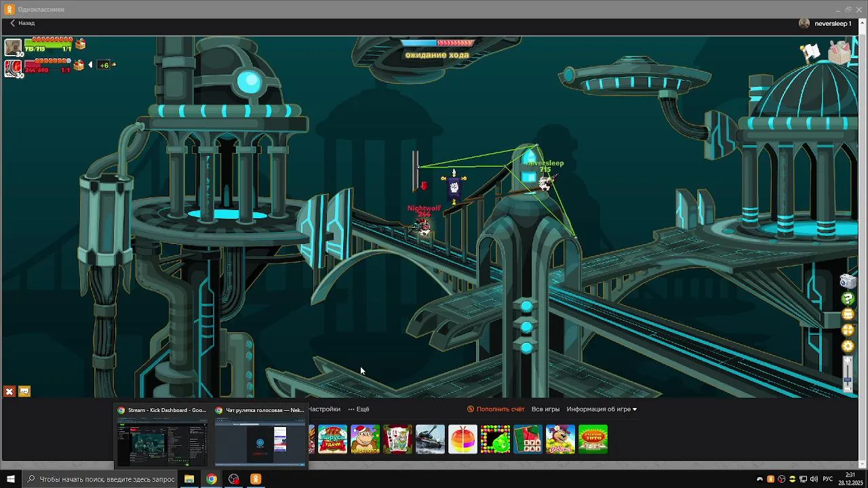868x488 pixels.
Task: Click the РУС language indicator
Action: pyautogui.click(x=828, y=479)
